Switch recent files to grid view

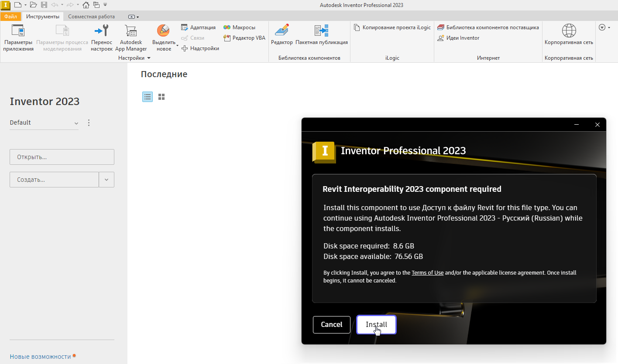[x=161, y=97]
